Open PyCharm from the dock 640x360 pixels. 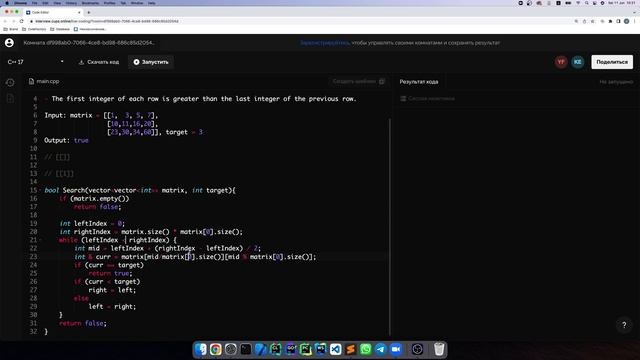click(x=306, y=349)
